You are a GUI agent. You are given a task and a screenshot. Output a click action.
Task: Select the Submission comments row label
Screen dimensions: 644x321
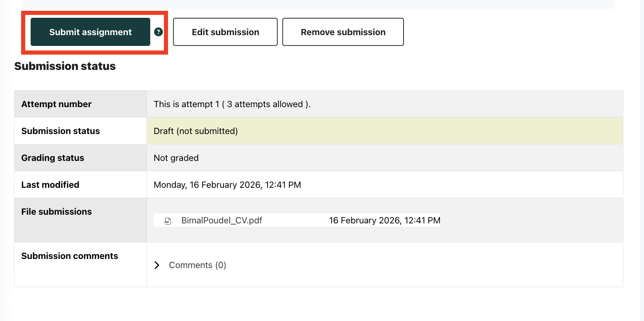tap(70, 256)
